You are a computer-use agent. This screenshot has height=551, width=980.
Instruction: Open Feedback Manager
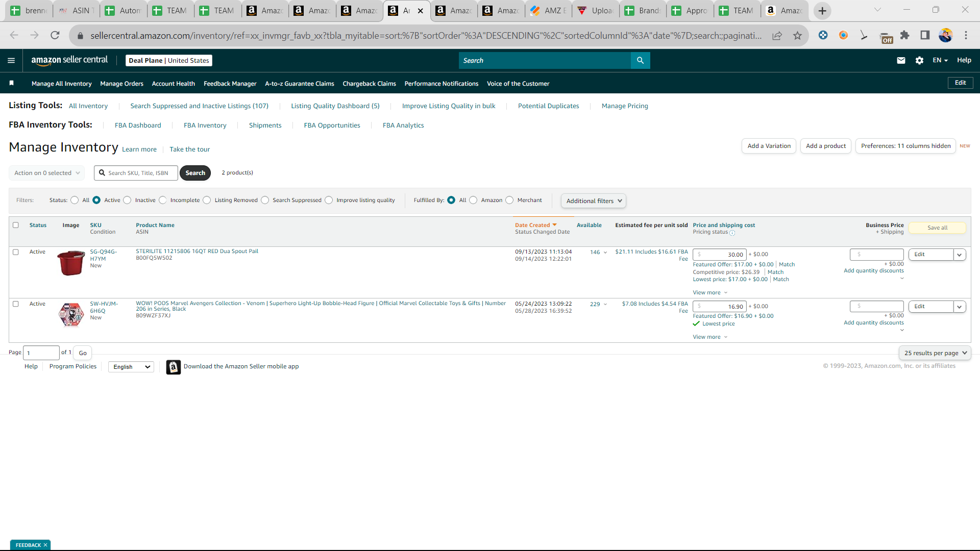(x=230, y=84)
